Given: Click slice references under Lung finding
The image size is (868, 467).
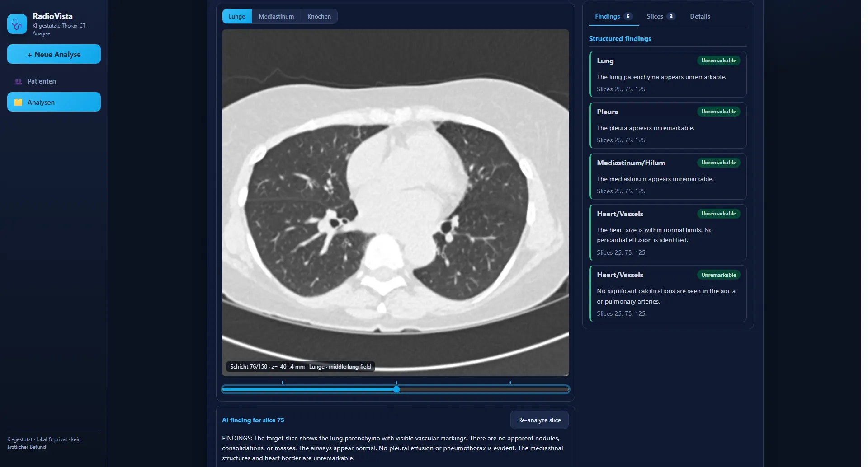Looking at the screenshot, I should point(621,89).
